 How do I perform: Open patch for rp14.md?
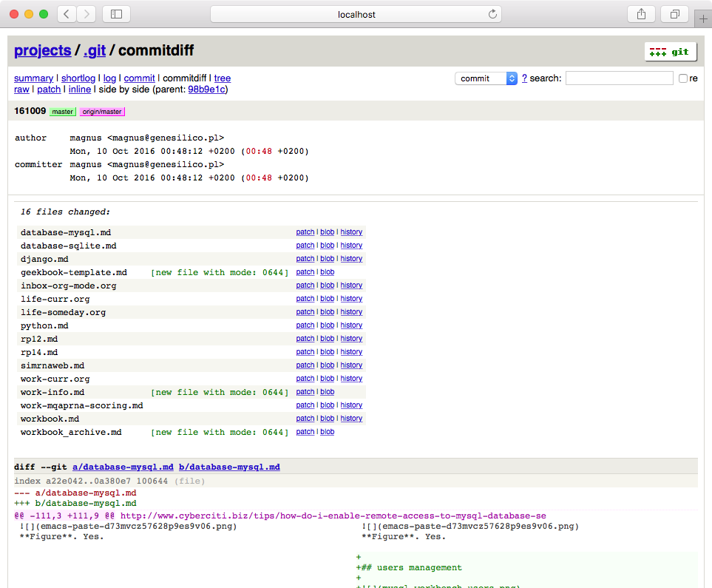pos(305,352)
